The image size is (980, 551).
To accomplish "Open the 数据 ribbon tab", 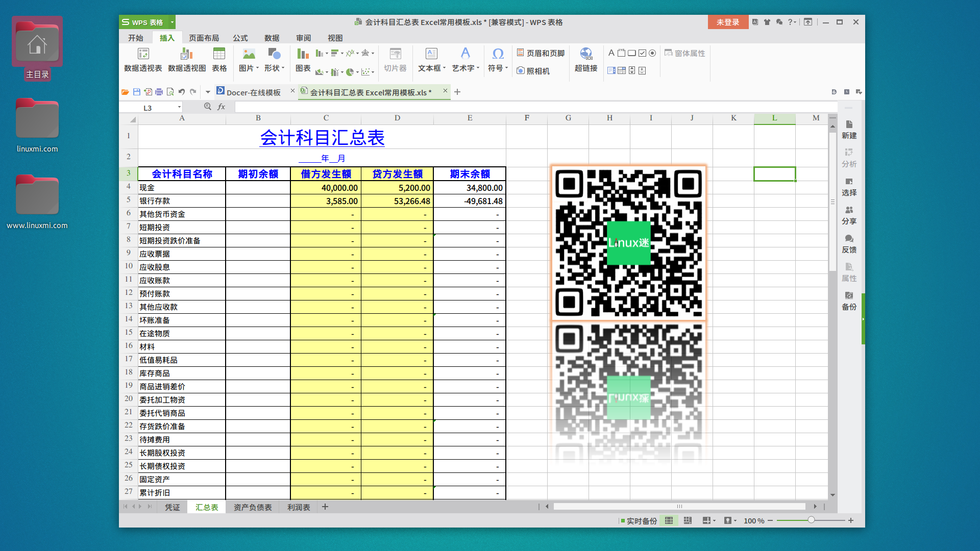I will 272,38.
